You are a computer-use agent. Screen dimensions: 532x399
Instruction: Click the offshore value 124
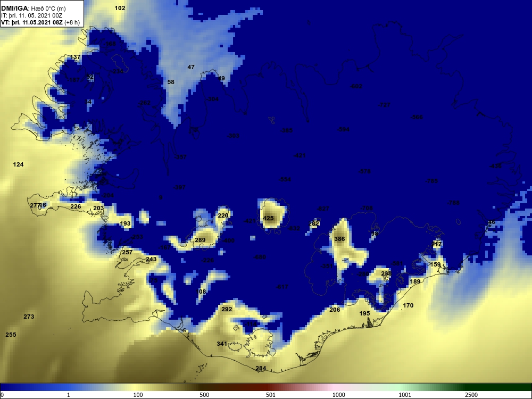pos(18,164)
